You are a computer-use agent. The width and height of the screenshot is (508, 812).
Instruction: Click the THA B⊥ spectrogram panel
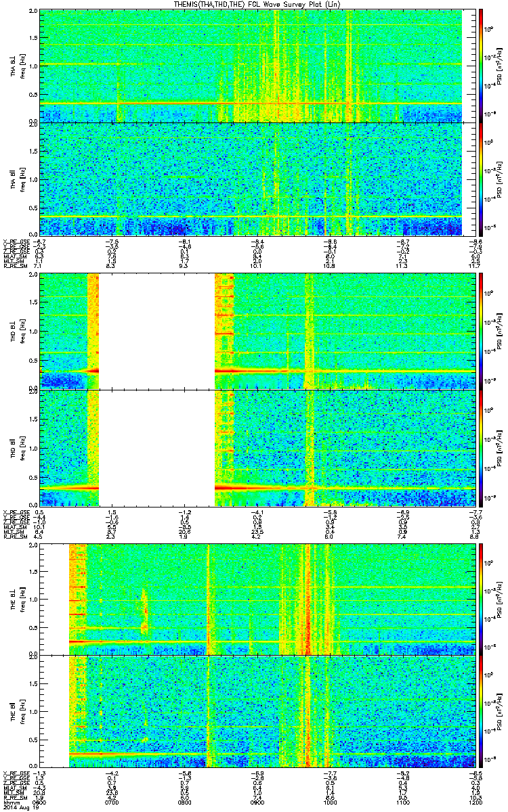[257, 66]
